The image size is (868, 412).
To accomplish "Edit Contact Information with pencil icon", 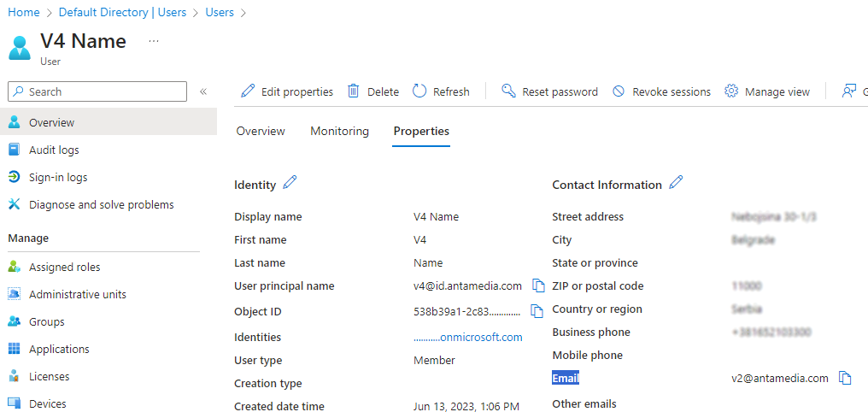I will [676, 183].
